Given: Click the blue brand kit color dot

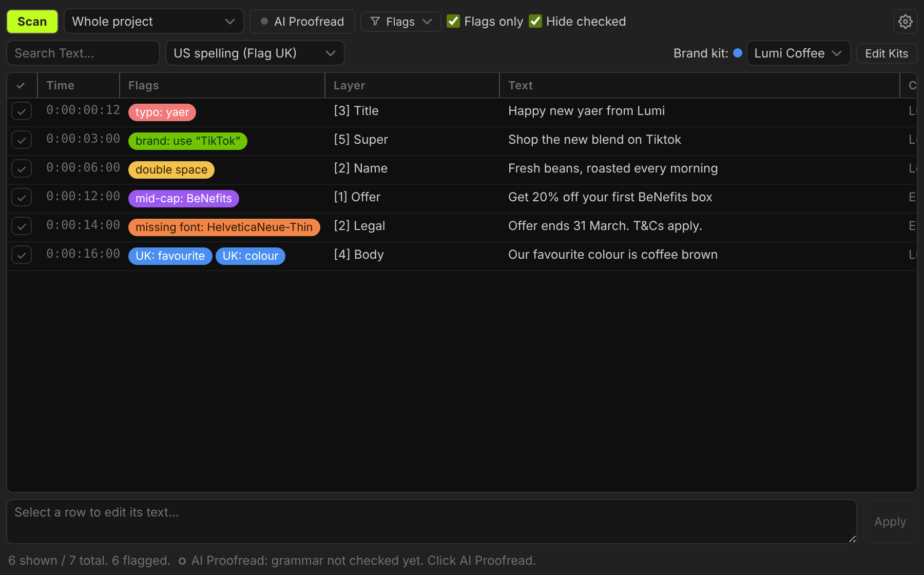Looking at the screenshot, I should (x=738, y=53).
